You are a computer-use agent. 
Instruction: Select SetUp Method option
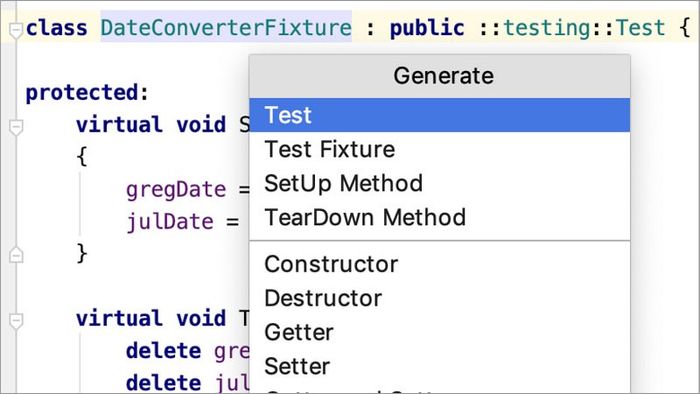click(439, 183)
